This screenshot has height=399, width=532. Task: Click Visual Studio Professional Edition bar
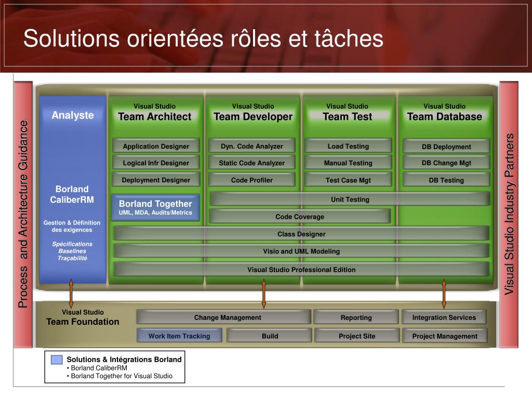click(301, 270)
